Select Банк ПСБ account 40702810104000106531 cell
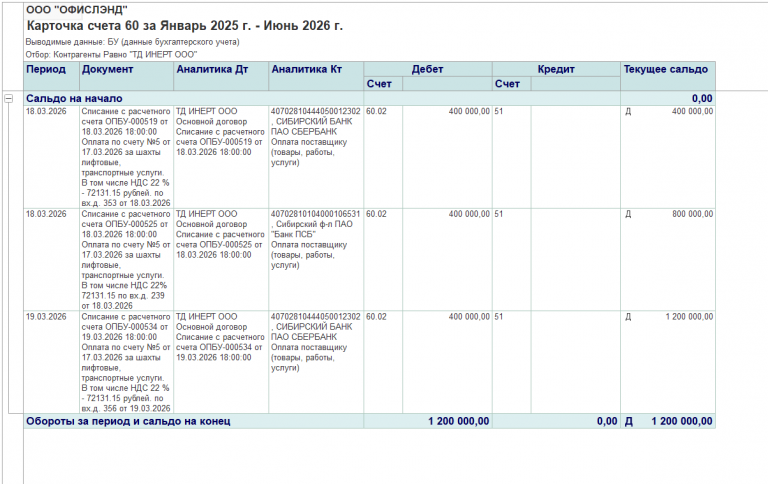The image size is (768, 484). click(x=316, y=260)
